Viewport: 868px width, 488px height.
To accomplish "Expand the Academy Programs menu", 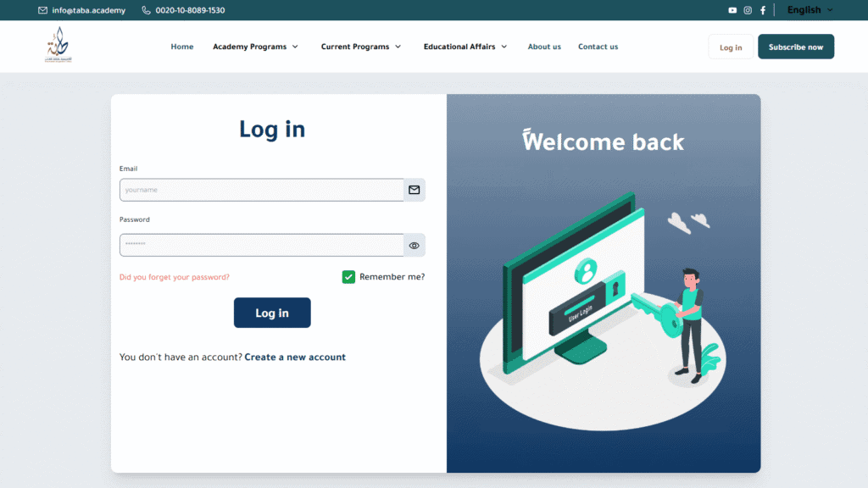I will [256, 47].
